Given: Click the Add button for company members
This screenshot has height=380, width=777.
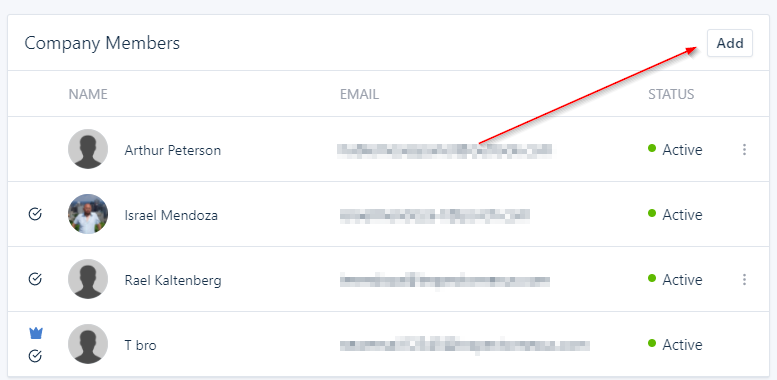Looking at the screenshot, I should pyautogui.click(x=729, y=43).
